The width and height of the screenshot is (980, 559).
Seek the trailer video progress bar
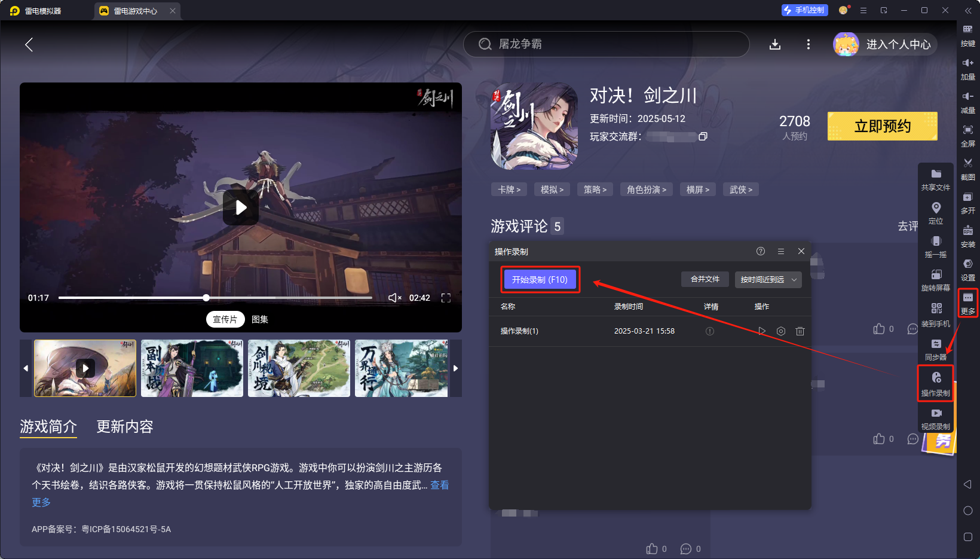click(x=215, y=298)
